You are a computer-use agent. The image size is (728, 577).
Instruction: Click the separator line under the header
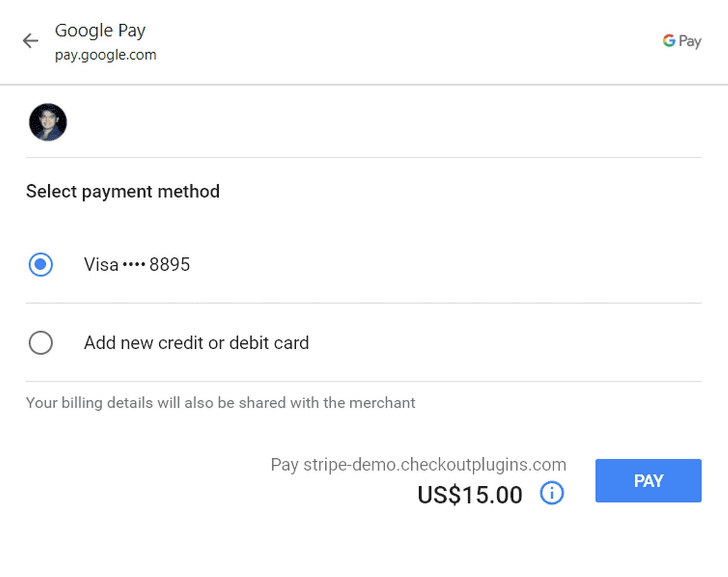(364, 85)
